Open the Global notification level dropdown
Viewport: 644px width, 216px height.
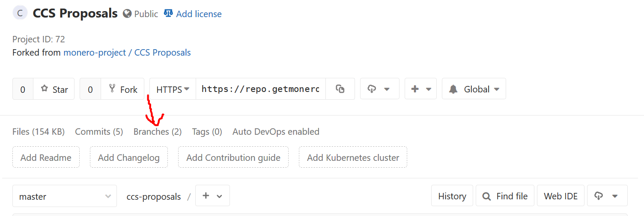(x=474, y=89)
